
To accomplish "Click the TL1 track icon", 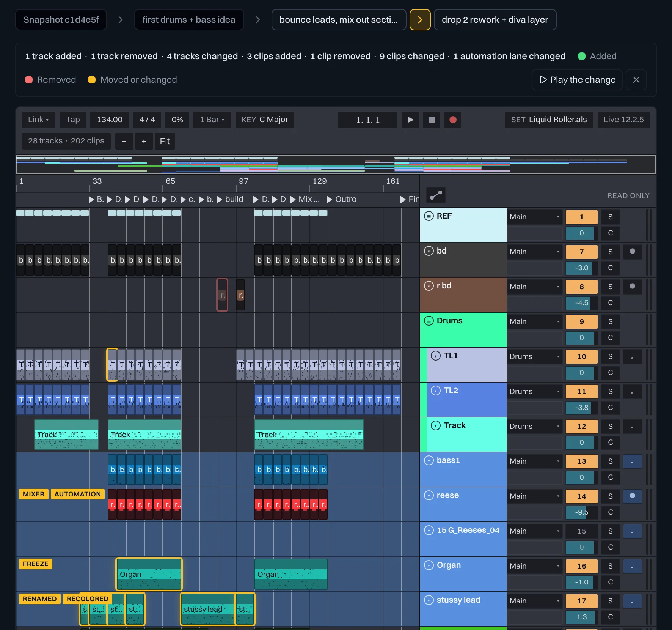I will point(436,356).
